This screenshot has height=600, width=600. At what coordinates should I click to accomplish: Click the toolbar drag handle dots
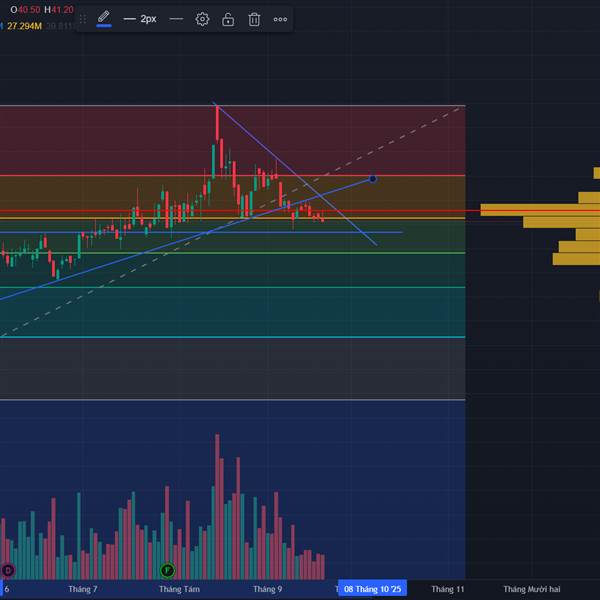point(83,19)
